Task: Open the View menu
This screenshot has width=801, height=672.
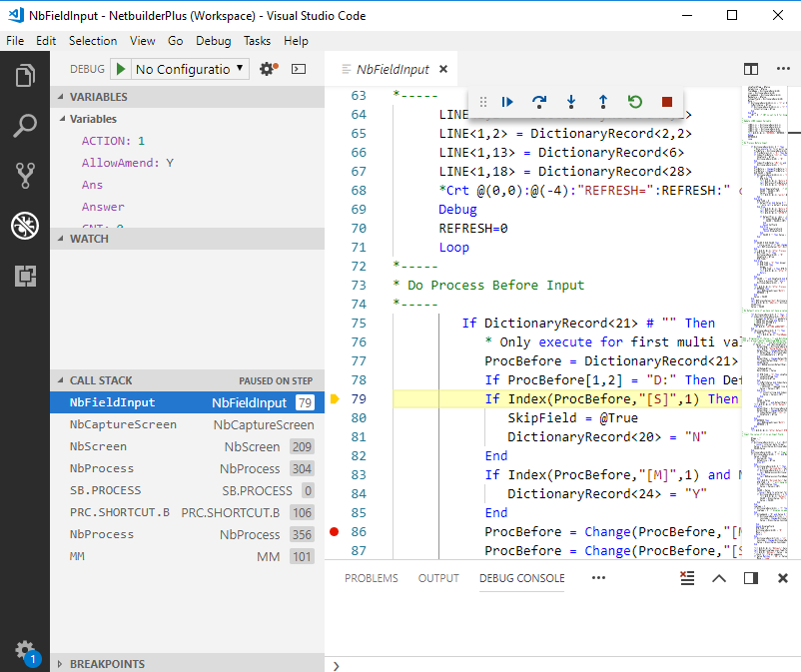Action: pos(142,41)
